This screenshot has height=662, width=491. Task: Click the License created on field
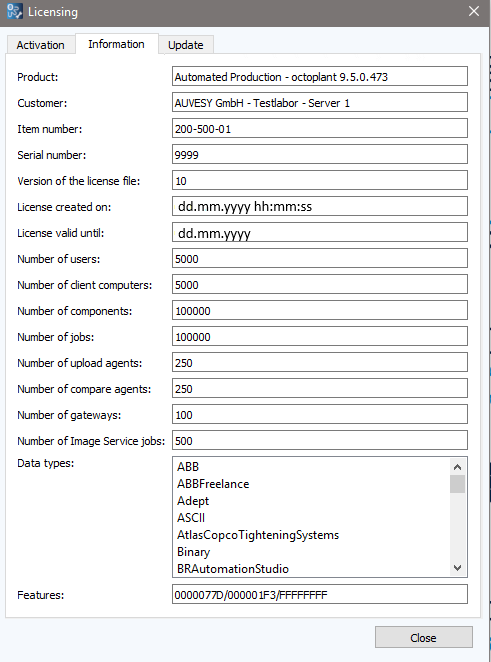(320, 206)
